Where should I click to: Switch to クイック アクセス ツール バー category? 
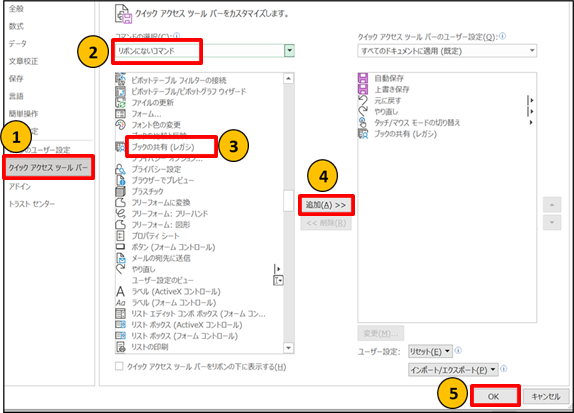(48, 167)
